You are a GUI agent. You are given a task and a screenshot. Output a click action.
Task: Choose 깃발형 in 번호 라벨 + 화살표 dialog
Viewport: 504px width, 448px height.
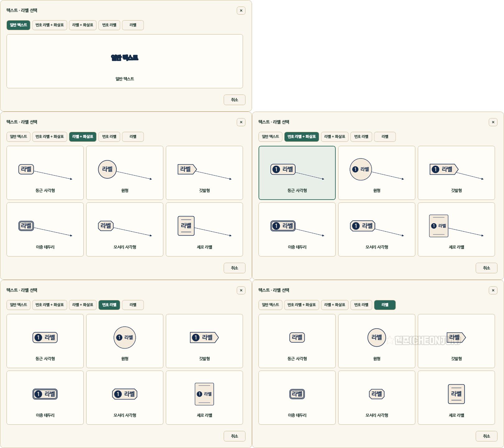coord(456,173)
